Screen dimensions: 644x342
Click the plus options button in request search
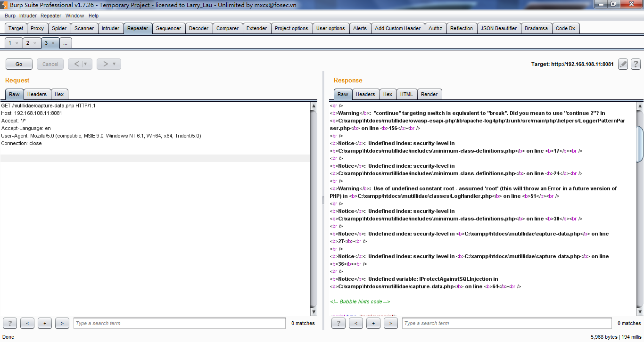point(45,323)
